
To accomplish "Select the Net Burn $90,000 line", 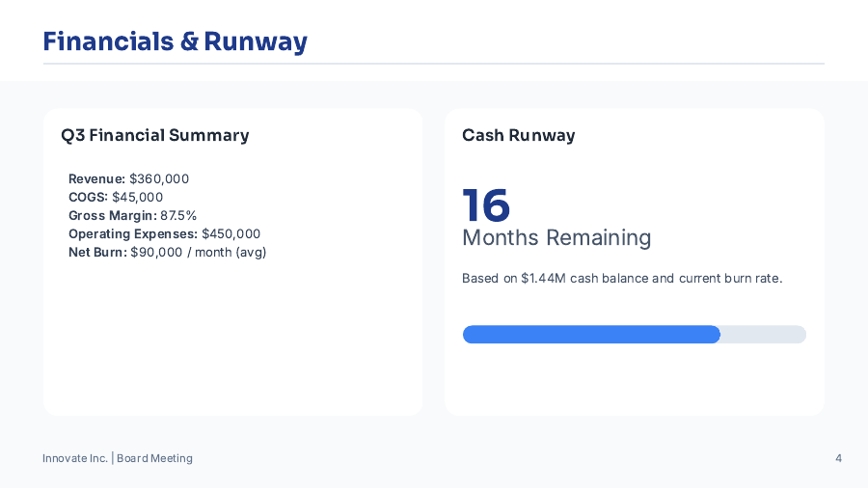I will tap(167, 252).
